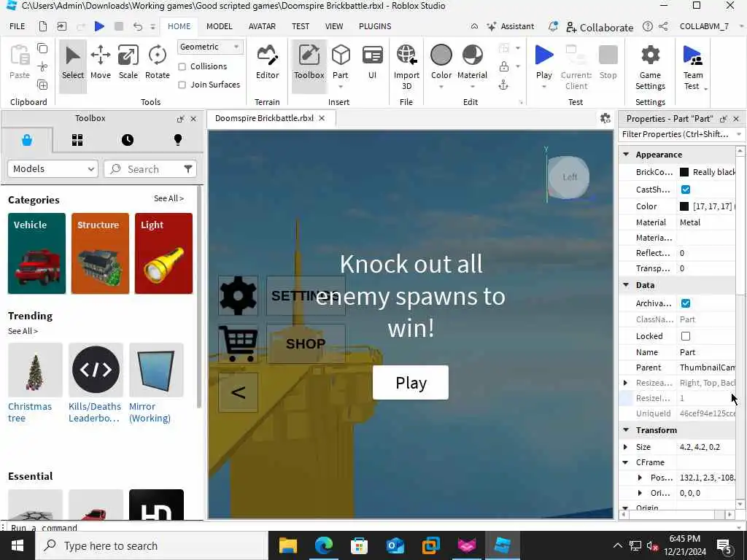Open Game Settings

[x=650, y=66]
